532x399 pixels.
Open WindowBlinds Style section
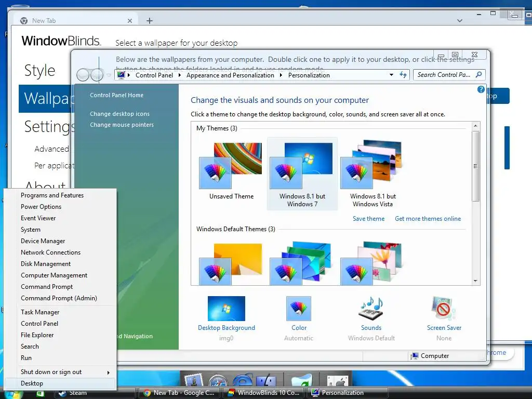coord(39,71)
